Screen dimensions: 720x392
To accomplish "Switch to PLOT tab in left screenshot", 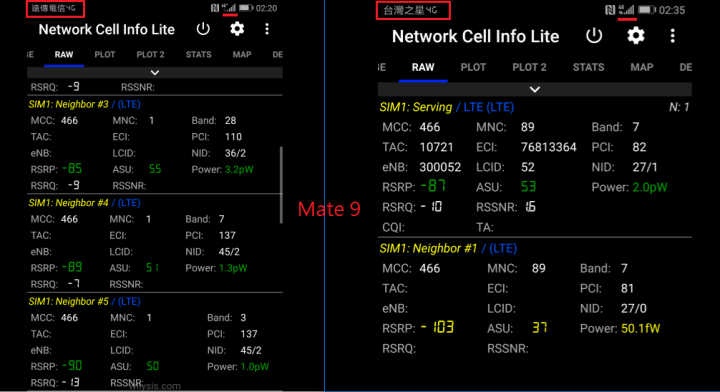I will (x=105, y=55).
